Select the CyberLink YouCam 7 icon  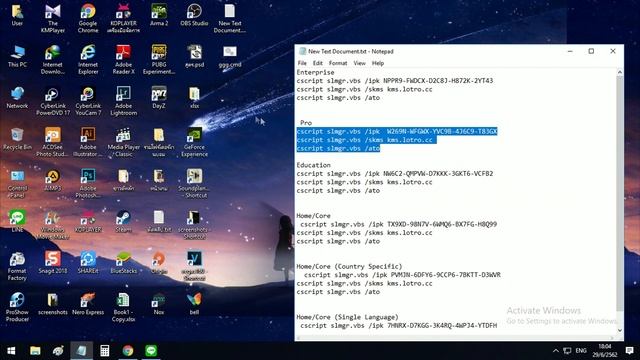pyautogui.click(x=88, y=101)
